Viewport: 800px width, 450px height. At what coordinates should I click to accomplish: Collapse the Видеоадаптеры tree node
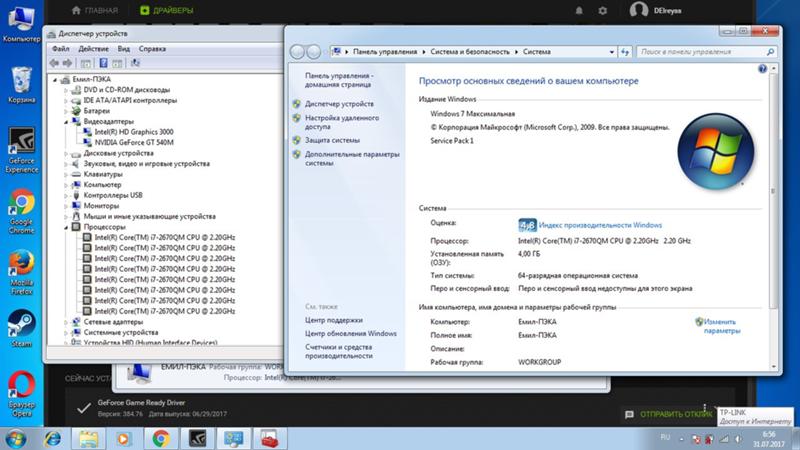pyautogui.click(x=66, y=122)
